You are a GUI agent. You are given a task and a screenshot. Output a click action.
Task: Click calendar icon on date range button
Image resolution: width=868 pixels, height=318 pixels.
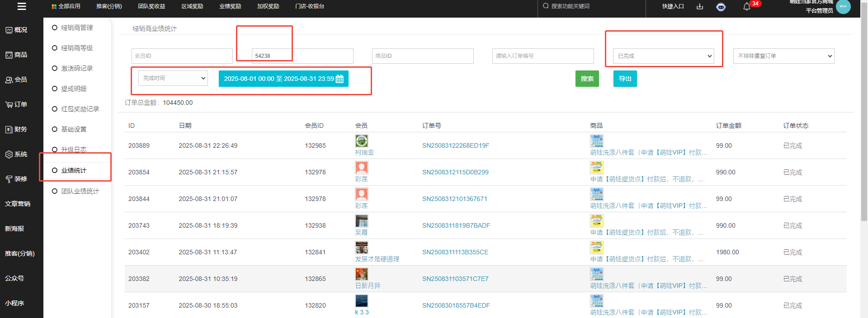(340, 79)
